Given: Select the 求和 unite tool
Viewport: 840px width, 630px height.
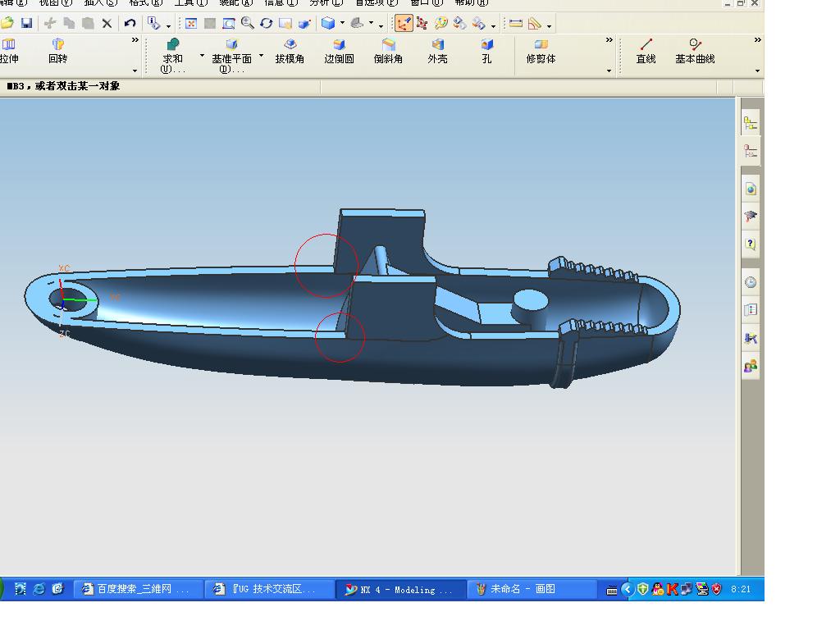Looking at the screenshot, I should point(172,56).
